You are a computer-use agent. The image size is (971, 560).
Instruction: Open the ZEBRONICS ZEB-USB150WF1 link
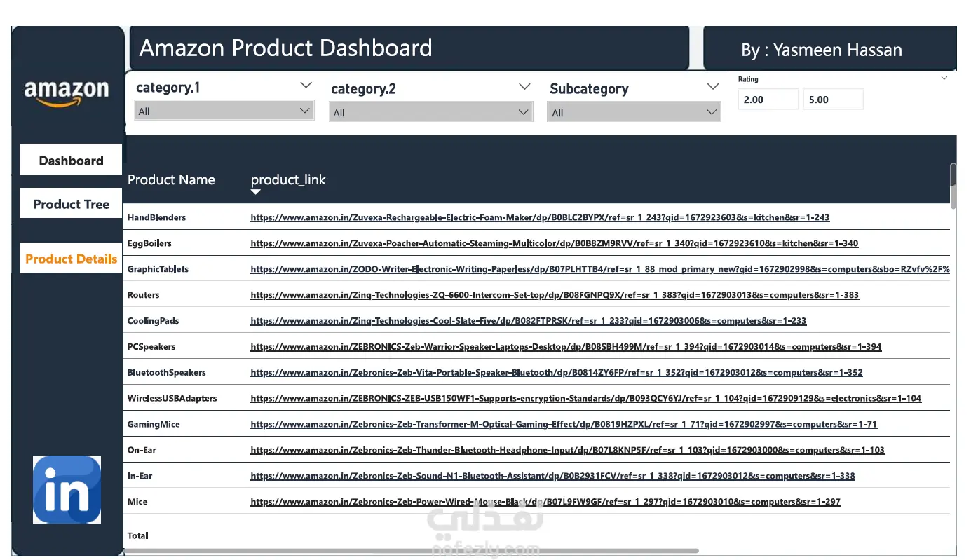tap(586, 399)
